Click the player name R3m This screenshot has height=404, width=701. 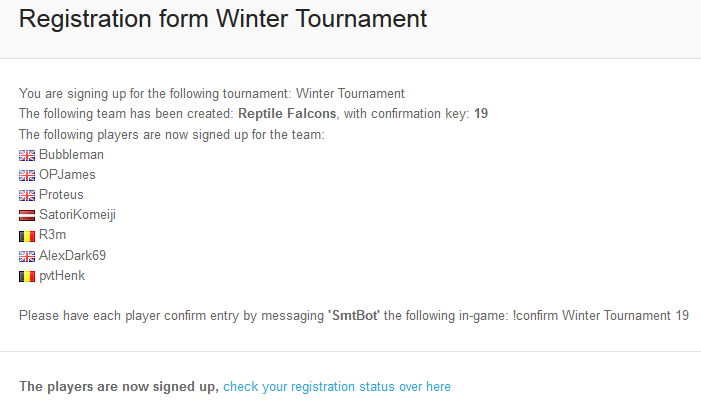point(53,235)
